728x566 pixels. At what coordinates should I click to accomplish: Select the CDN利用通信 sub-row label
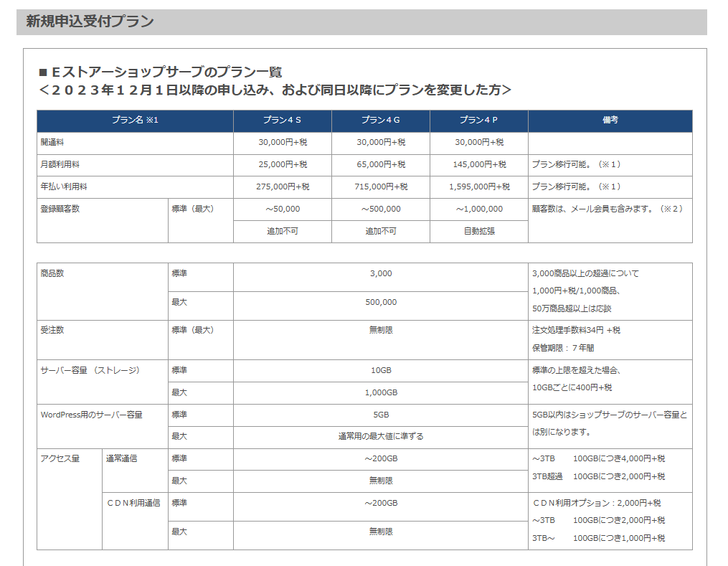click(x=133, y=503)
